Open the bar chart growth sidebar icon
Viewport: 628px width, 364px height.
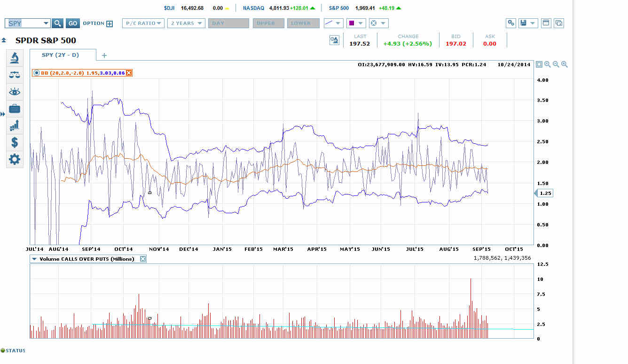point(15,125)
